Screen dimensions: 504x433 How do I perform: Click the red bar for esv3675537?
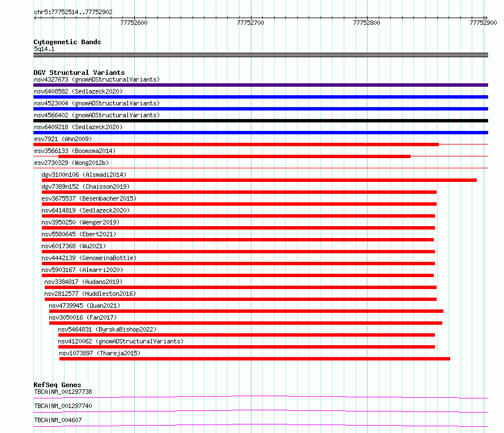point(239,204)
